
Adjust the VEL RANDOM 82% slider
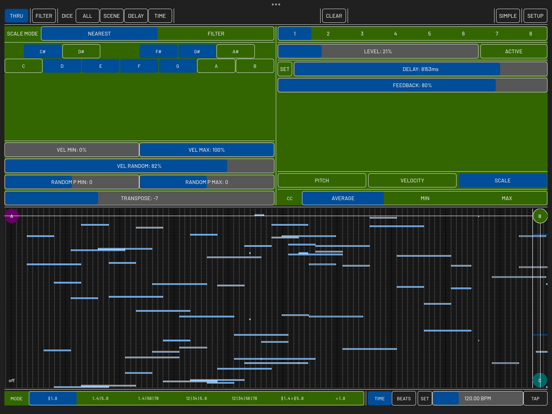point(139,166)
